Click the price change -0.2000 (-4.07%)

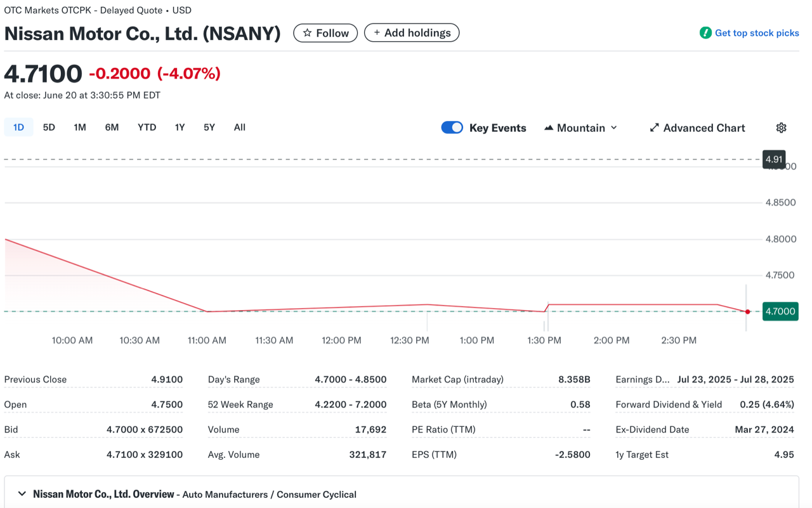coord(155,74)
